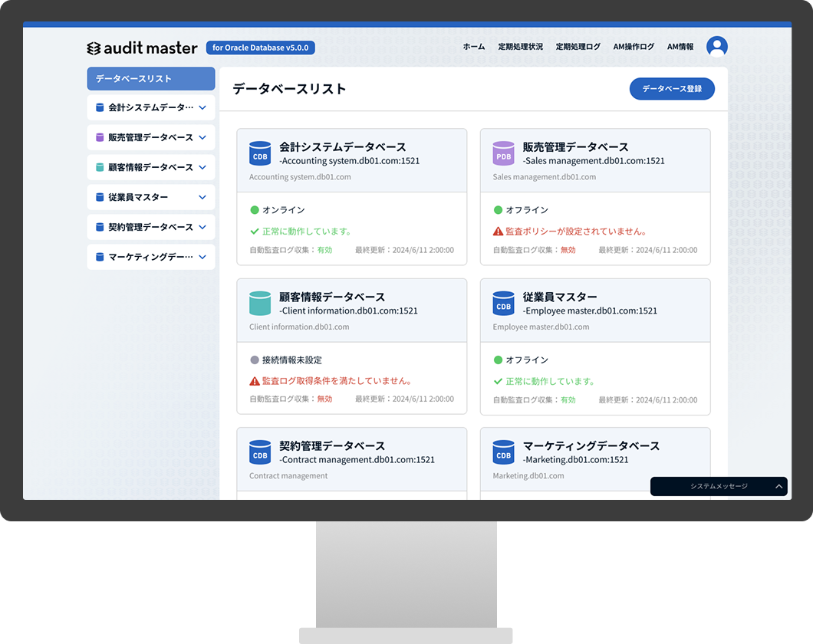Click the 従業員マスター card title

coord(559,297)
